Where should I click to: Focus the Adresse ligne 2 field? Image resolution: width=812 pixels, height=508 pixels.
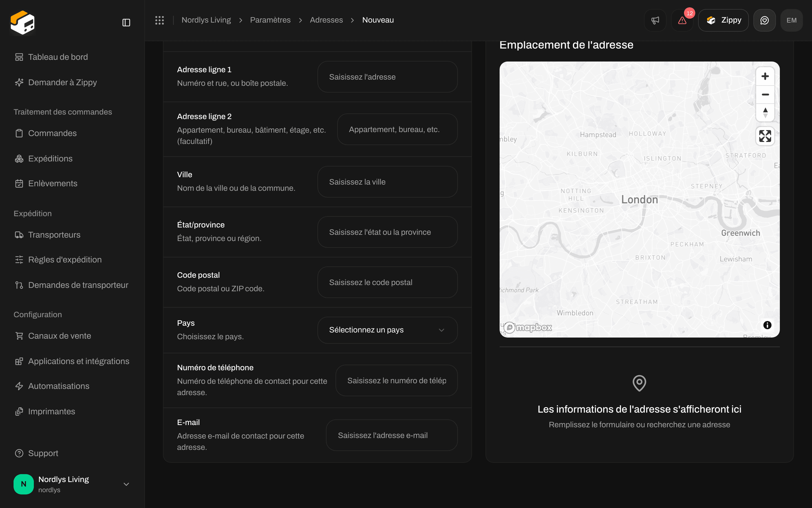click(x=397, y=129)
